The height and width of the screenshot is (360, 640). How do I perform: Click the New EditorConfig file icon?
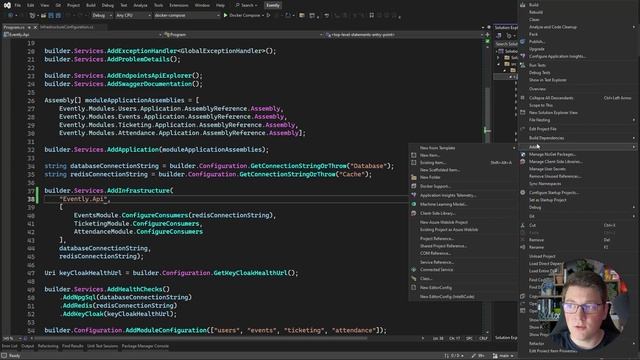[x=413, y=288]
